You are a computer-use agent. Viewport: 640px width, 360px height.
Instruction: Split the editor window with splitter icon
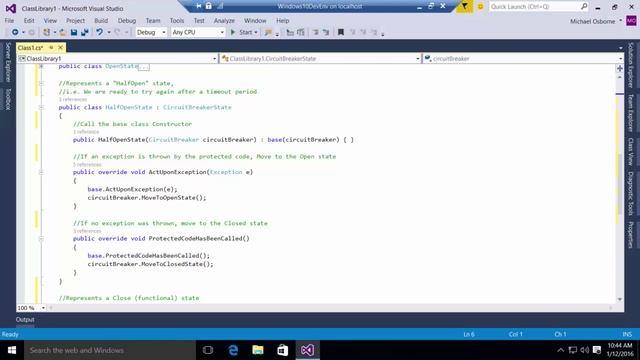tap(620, 68)
